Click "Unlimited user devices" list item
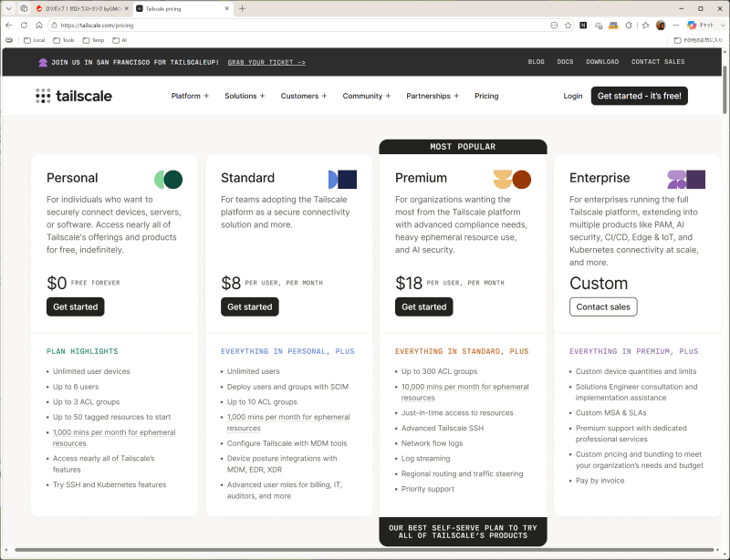Screen dimensions: 730x560 point(91,371)
